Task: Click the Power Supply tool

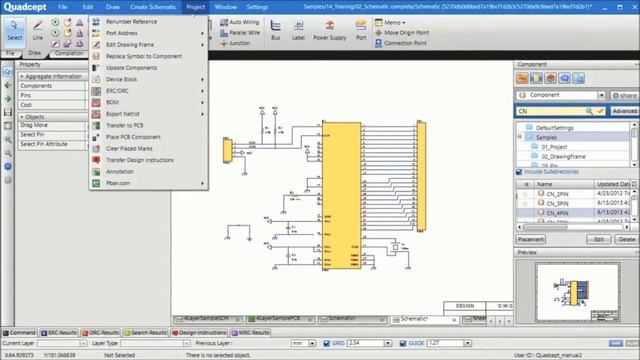Action: pos(330,31)
